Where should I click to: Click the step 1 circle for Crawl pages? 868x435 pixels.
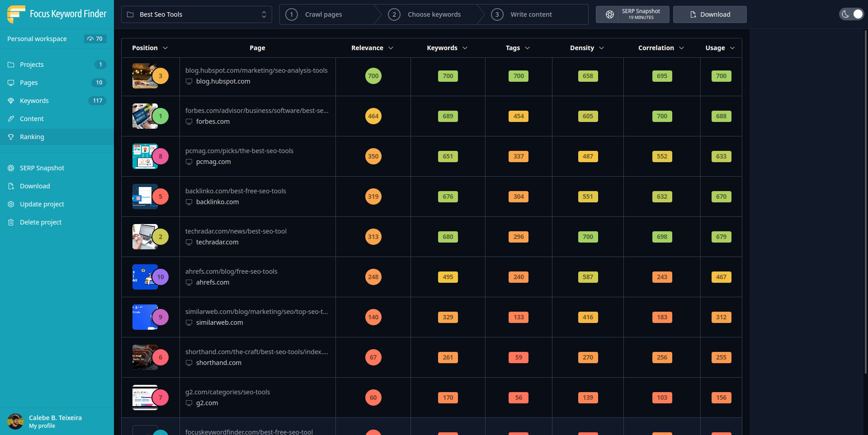point(292,14)
